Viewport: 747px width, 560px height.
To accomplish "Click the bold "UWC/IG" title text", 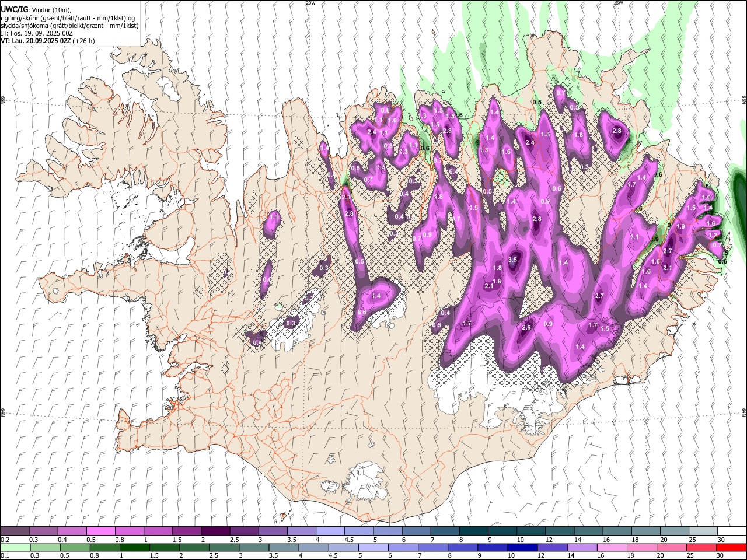I will tap(14, 10).
